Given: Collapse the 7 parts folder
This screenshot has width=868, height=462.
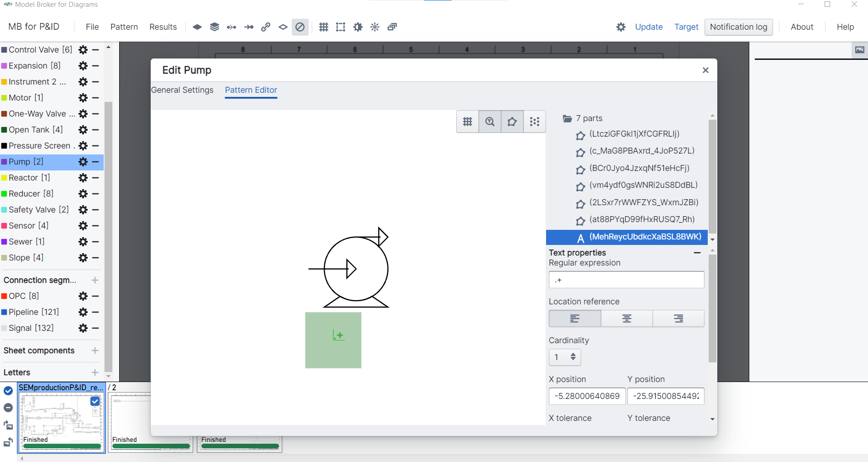Looking at the screenshot, I should click(568, 118).
